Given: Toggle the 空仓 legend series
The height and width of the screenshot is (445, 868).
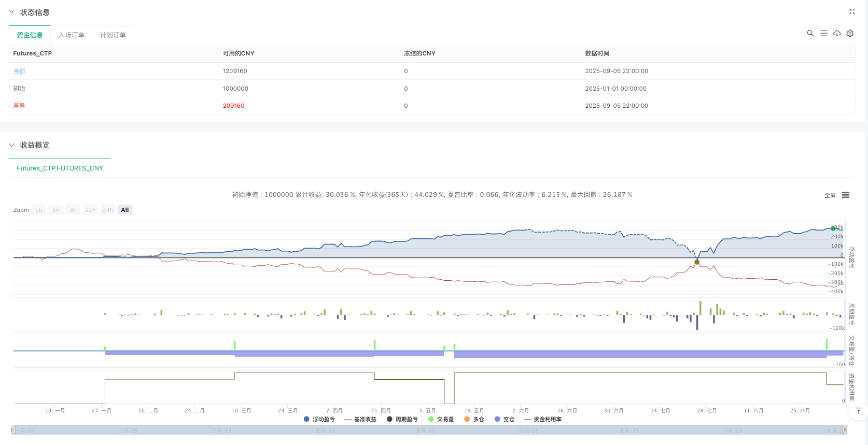Looking at the screenshot, I should 505,419.
